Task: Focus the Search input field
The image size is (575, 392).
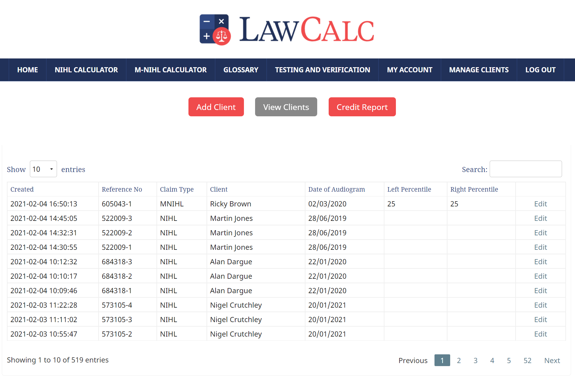Action: coord(526,169)
